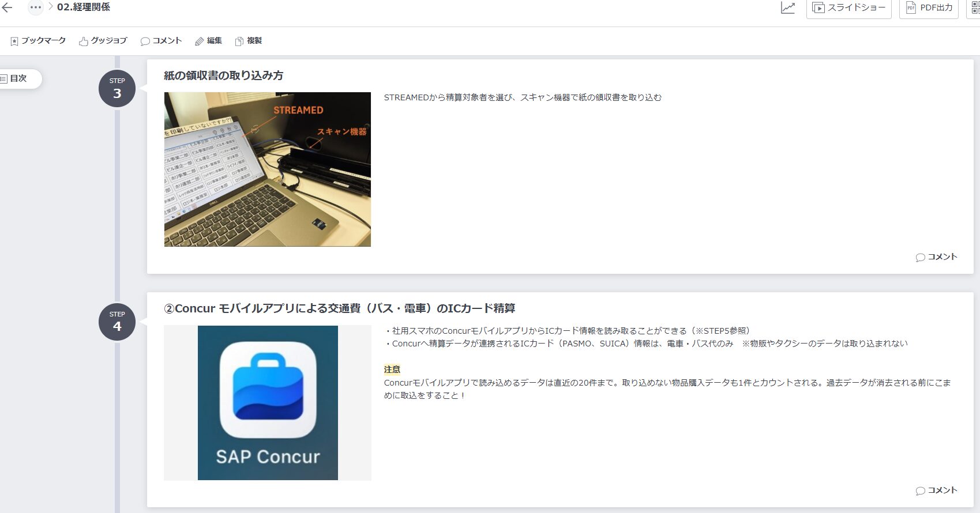Open the analytics line chart icon
The width and height of the screenshot is (980, 513).
pyautogui.click(x=788, y=8)
